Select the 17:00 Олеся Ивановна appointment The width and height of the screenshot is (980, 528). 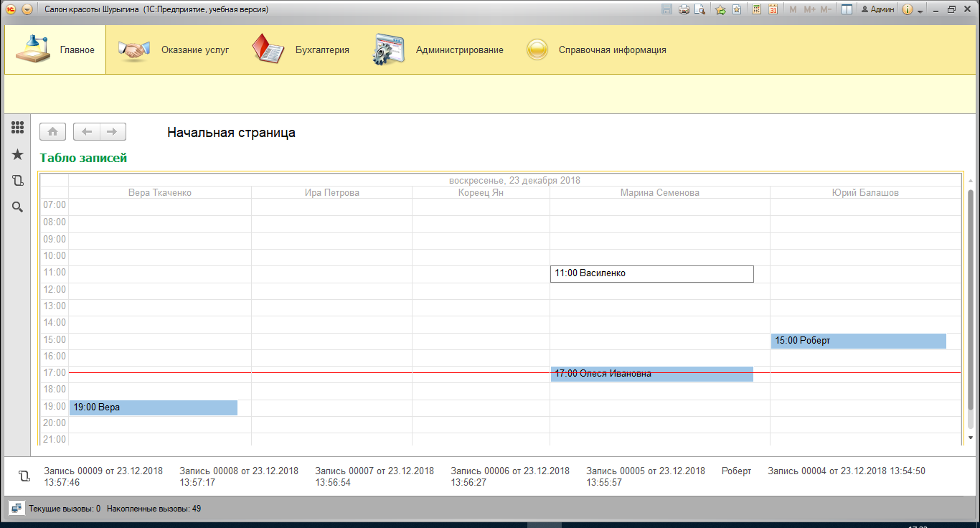652,374
